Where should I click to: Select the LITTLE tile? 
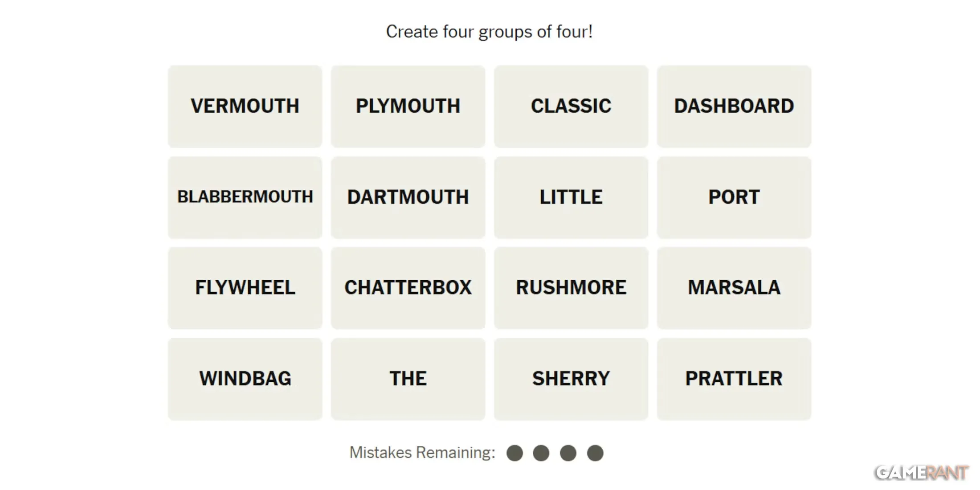click(571, 197)
